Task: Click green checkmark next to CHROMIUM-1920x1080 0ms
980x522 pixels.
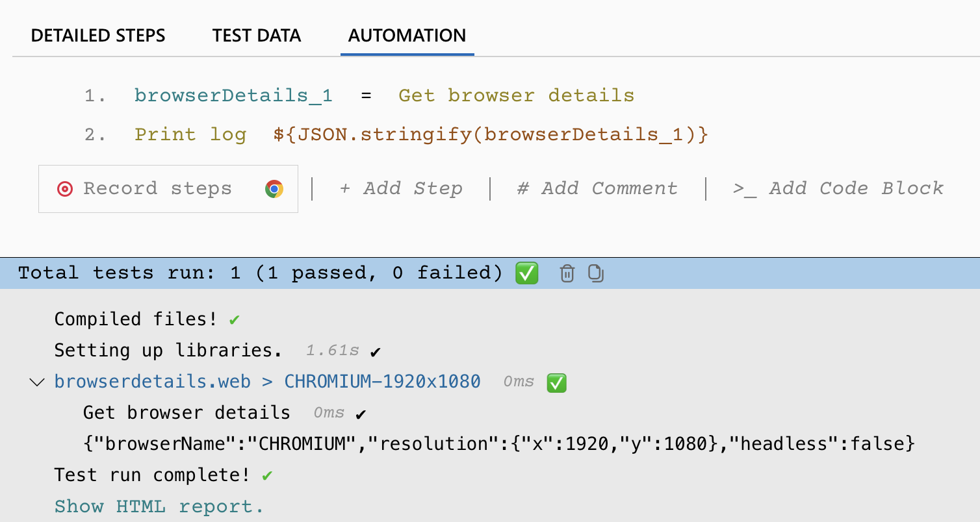Action: pyautogui.click(x=557, y=382)
